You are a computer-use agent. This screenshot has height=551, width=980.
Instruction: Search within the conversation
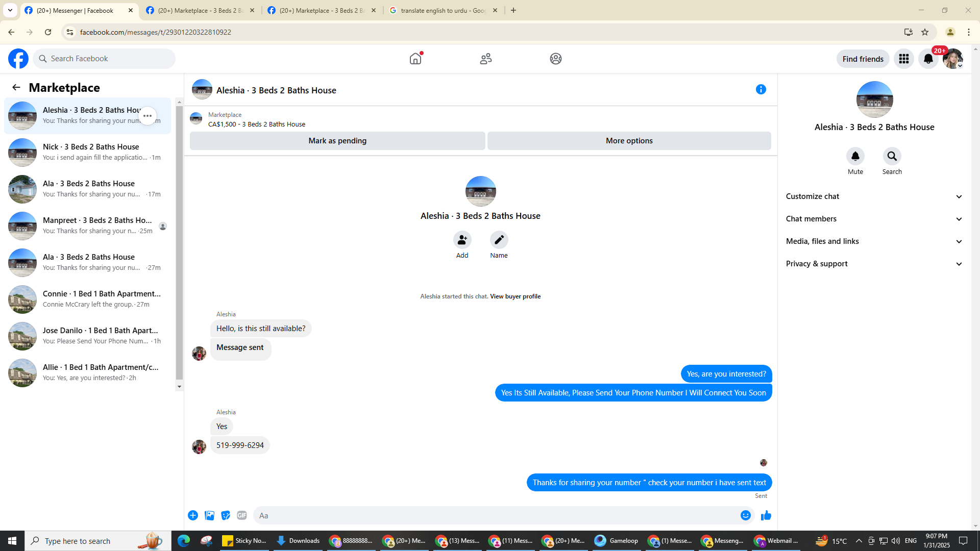(x=892, y=156)
